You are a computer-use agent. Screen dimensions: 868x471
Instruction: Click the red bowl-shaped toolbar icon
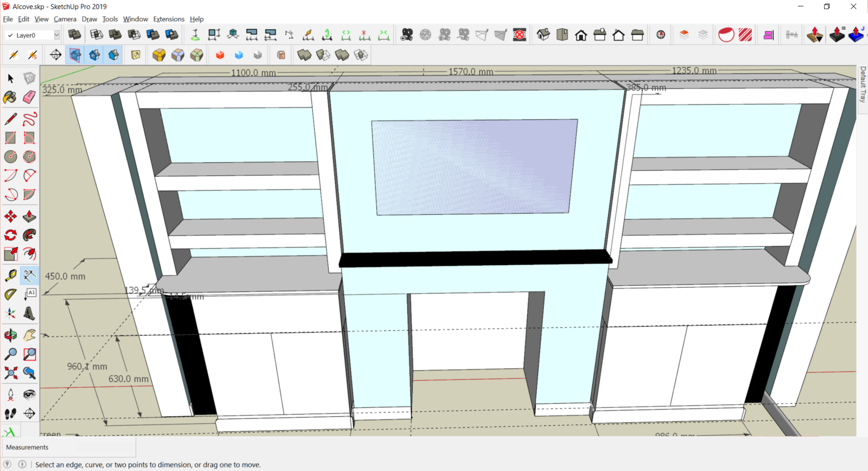[726, 35]
